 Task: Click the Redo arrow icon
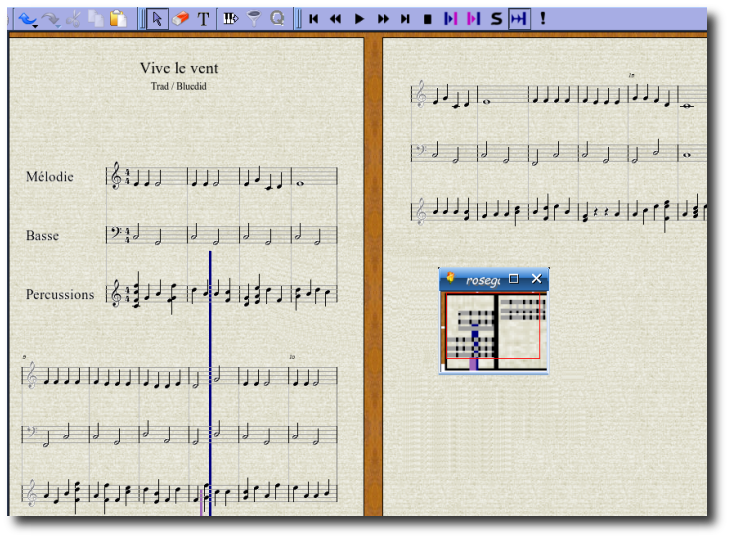[50, 19]
